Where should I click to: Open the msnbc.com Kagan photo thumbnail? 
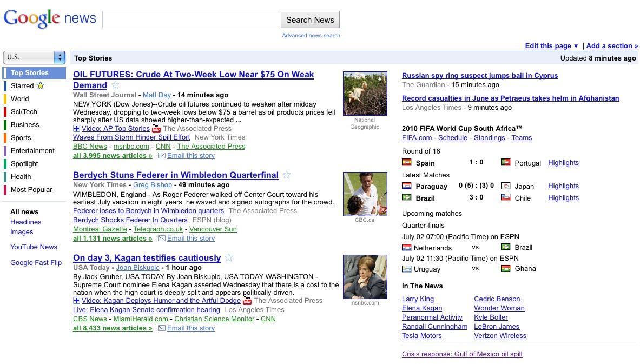[x=365, y=277]
